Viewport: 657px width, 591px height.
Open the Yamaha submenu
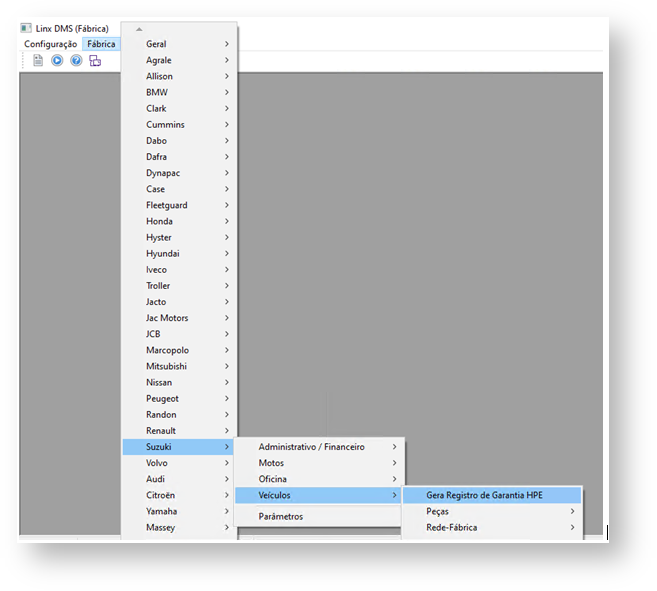coord(179,511)
